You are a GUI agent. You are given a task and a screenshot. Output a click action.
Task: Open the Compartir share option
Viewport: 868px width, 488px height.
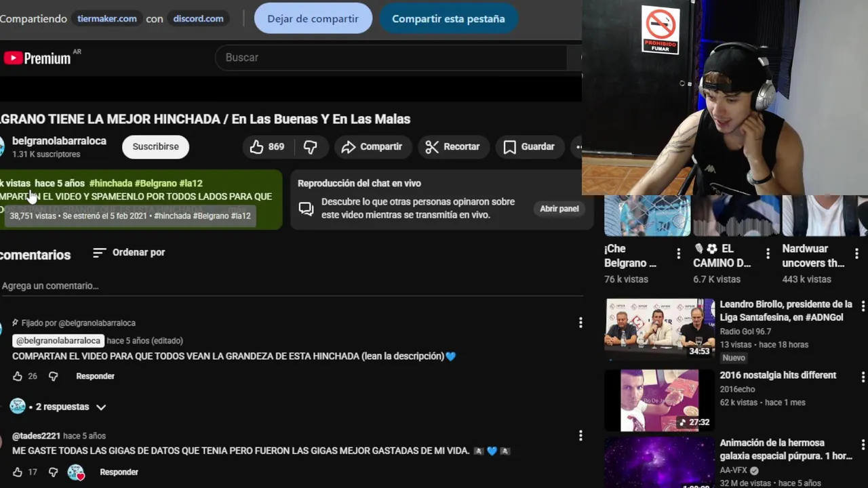(x=372, y=146)
